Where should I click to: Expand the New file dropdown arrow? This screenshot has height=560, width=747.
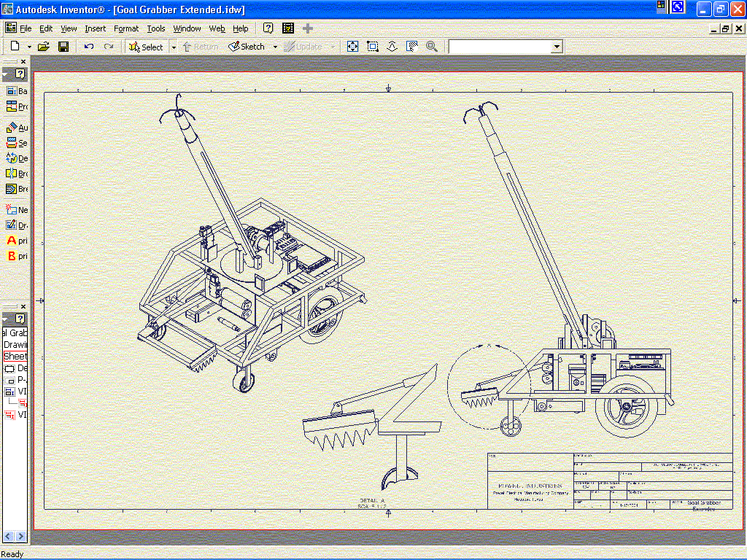pyautogui.click(x=29, y=47)
